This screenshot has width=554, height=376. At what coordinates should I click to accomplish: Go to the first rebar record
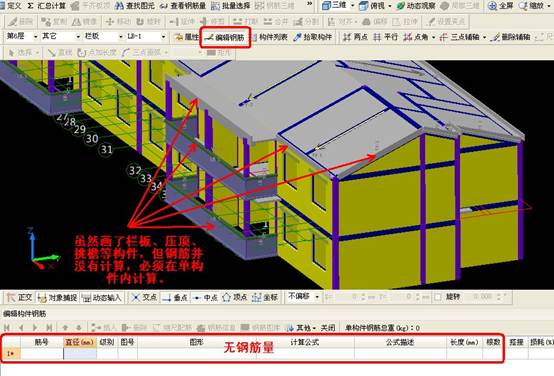(x=7, y=328)
